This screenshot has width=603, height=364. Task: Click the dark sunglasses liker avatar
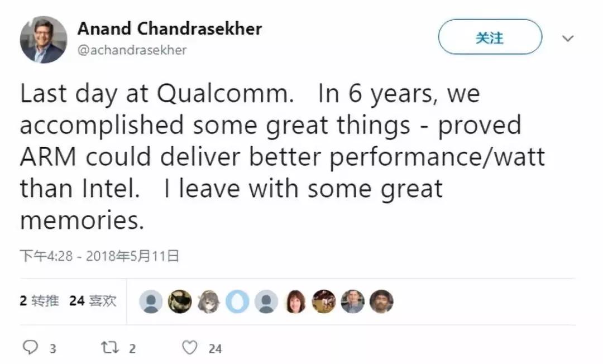pos(179,301)
